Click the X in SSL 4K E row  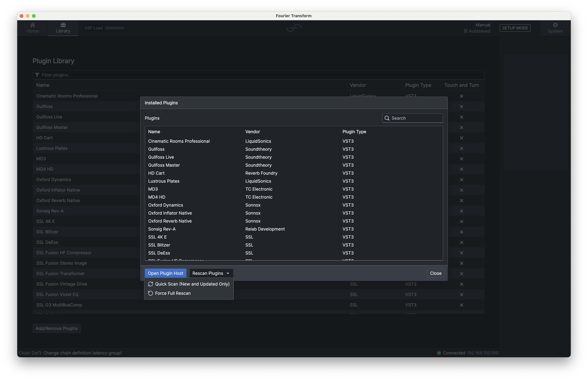(x=461, y=221)
